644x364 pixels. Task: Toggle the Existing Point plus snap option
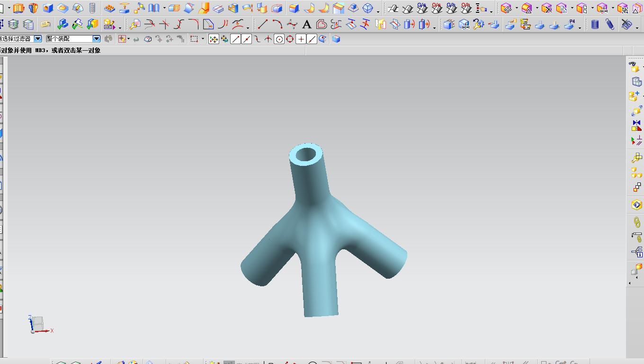point(301,39)
